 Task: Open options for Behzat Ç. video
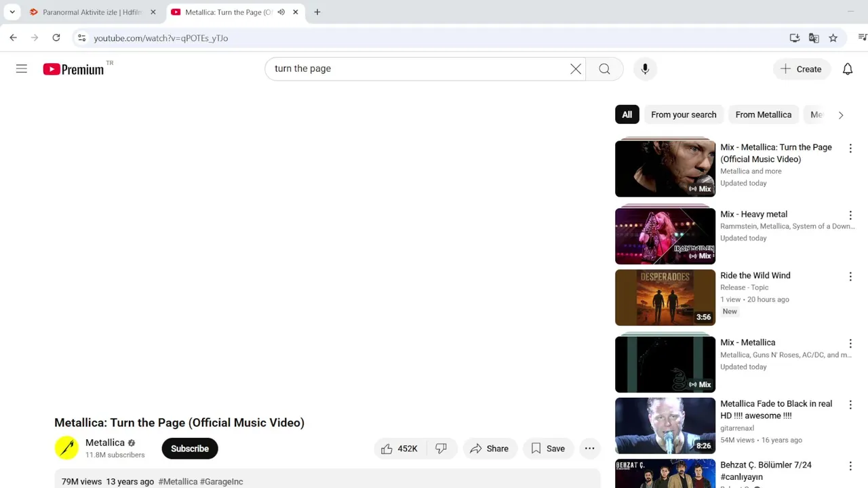coord(850,466)
